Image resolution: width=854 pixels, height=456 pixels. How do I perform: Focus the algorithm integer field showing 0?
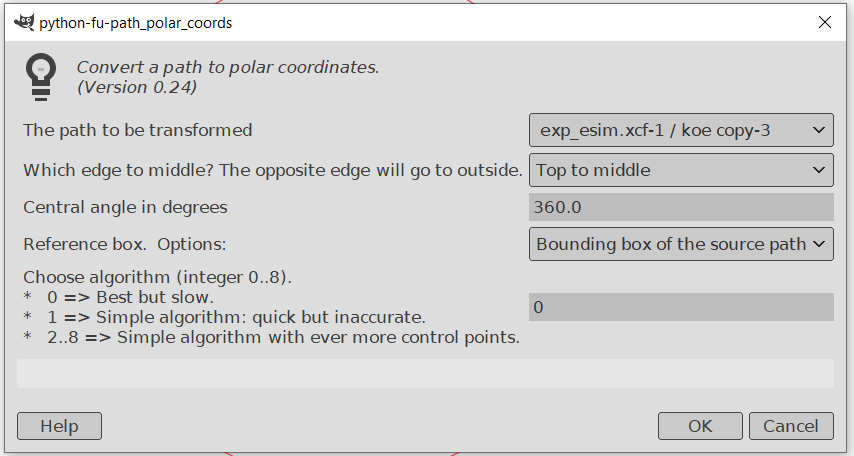(680, 307)
